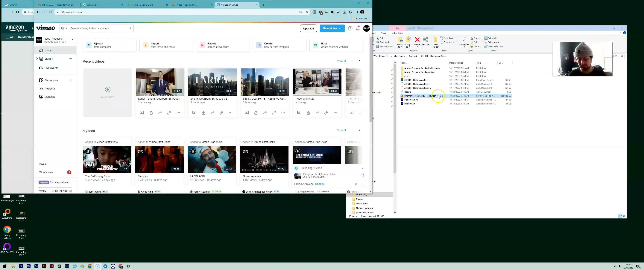Select the debug text file in Explorer
The image size is (644, 270).
click(408, 92)
